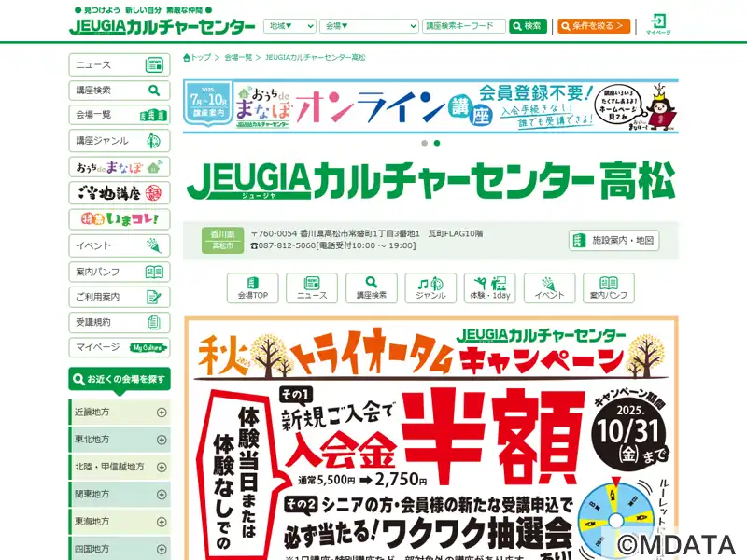Go to トップ via breadcrumb home link
This screenshot has height=560, width=747.
(197, 58)
